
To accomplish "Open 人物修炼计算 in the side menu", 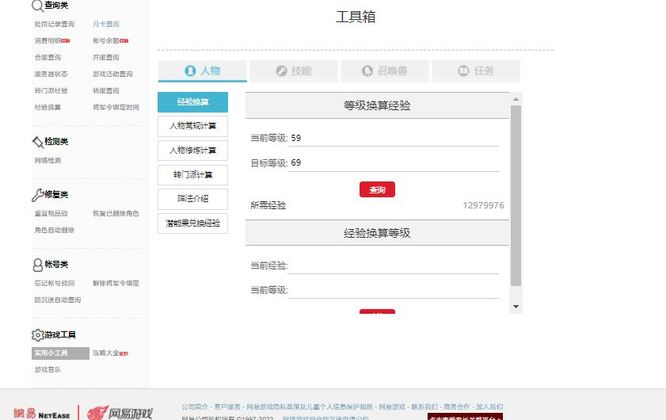I will click(193, 150).
